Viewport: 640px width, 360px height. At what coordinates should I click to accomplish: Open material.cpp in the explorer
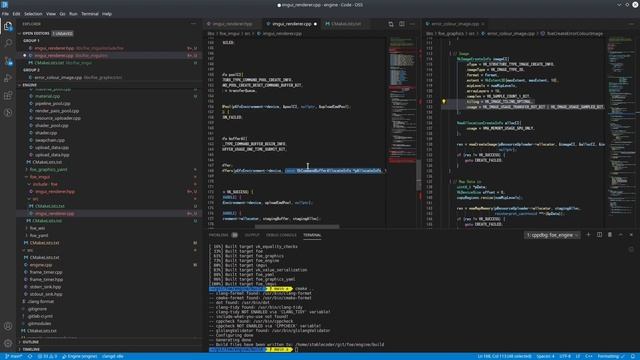(47, 96)
